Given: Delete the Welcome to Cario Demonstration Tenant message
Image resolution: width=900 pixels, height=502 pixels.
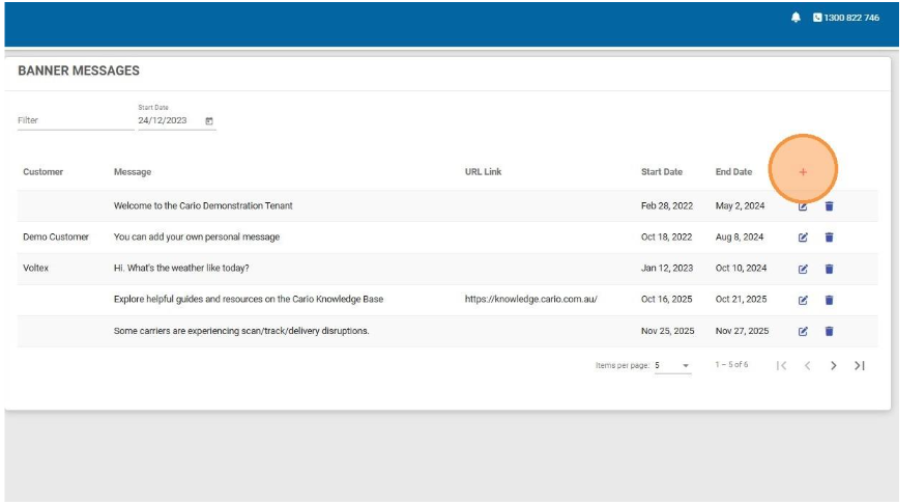Looking at the screenshot, I should coord(829,206).
